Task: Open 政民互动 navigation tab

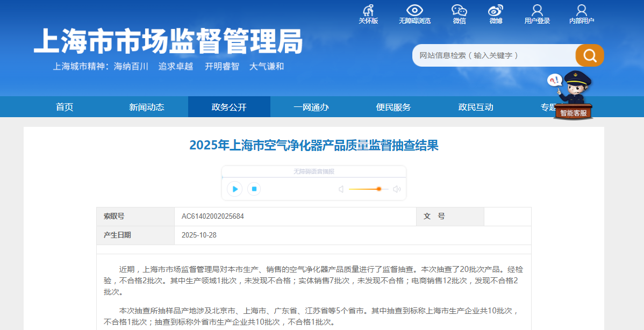Action: tap(476, 107)
